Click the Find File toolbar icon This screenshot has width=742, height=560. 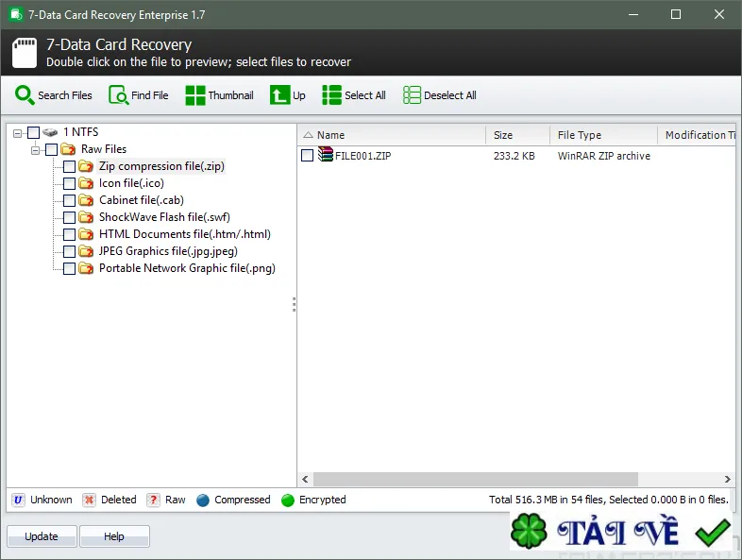tap(118, 95)
